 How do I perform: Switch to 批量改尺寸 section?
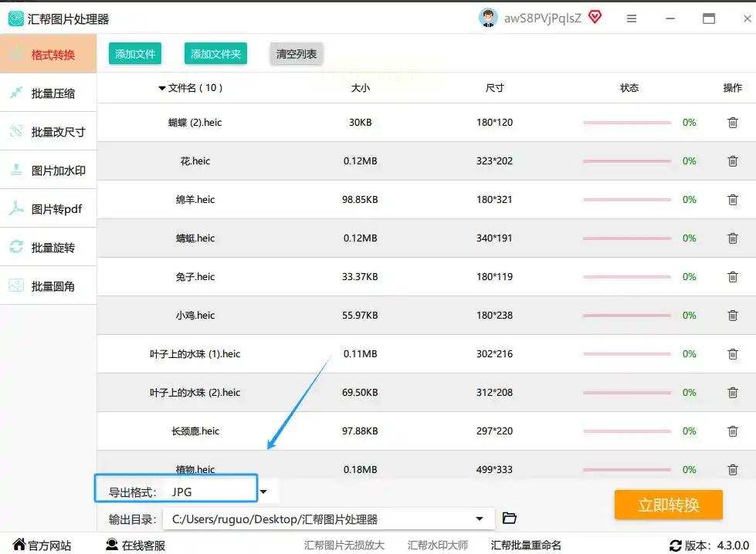[x=48, y=131]
